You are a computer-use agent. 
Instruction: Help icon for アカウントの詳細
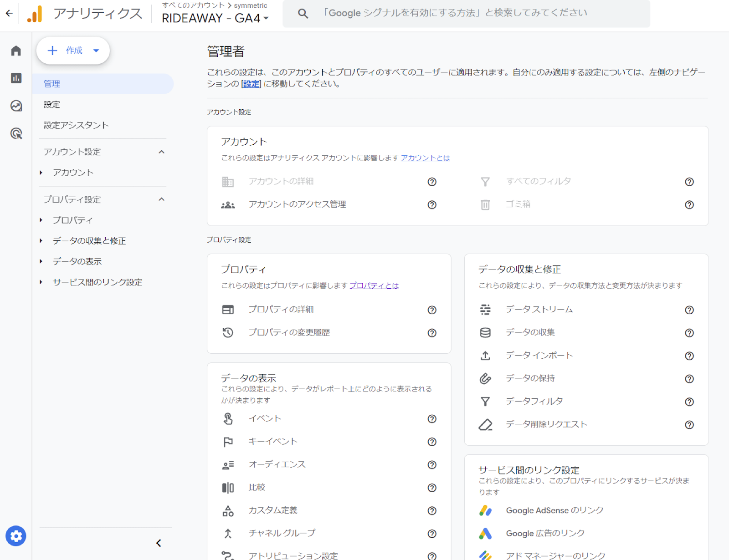click(x=432, y=182)
